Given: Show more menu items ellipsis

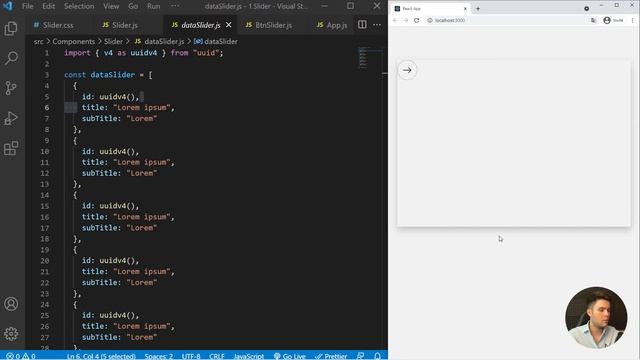Looking at the screenshot, I should click(x=175, y=6).
